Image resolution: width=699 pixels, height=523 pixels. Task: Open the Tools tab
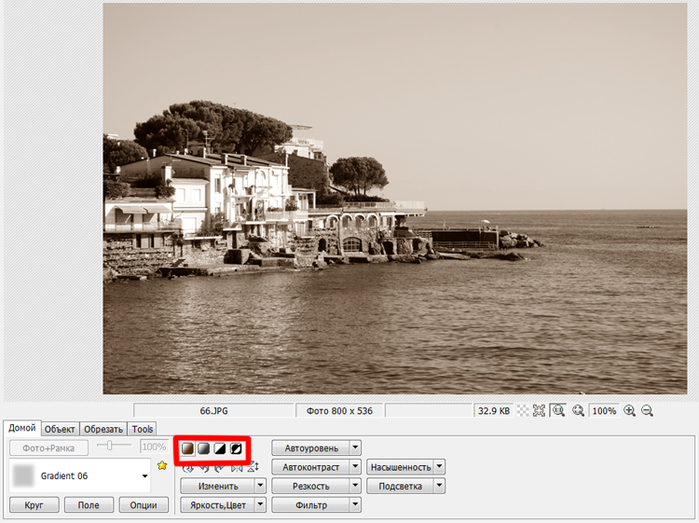tap(142, 429)
